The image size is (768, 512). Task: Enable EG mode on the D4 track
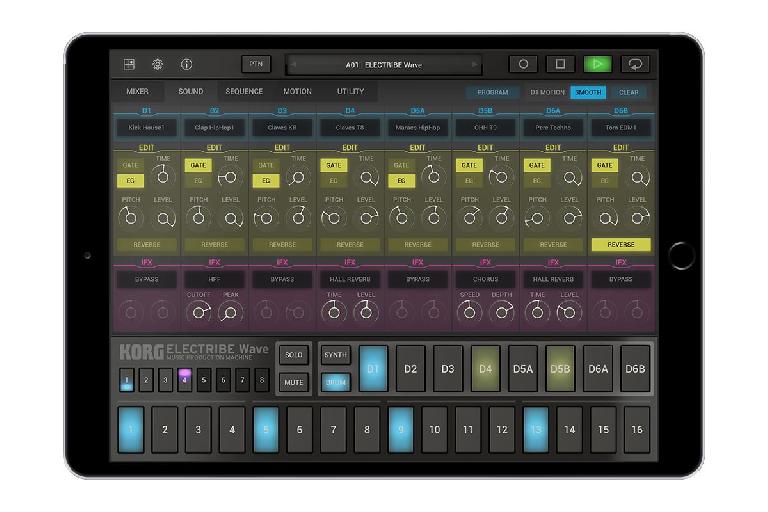pyautogui.click(x=334, y=181)
